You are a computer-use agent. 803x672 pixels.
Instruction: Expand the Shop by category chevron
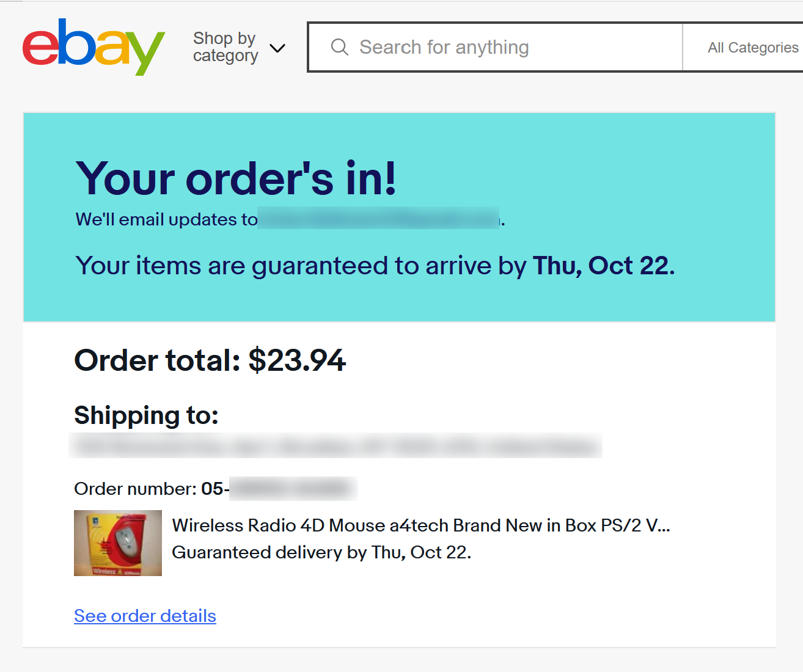click(x=277, y=48)
